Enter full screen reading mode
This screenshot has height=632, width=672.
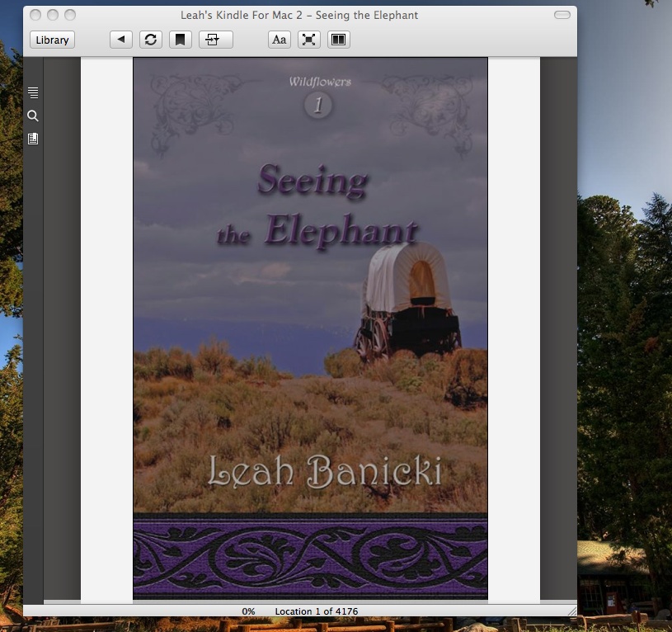click(x=309, y=40)
